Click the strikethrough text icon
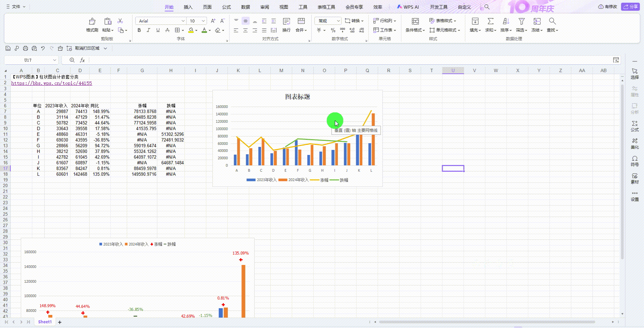644x328 pixels. point(167,30)
